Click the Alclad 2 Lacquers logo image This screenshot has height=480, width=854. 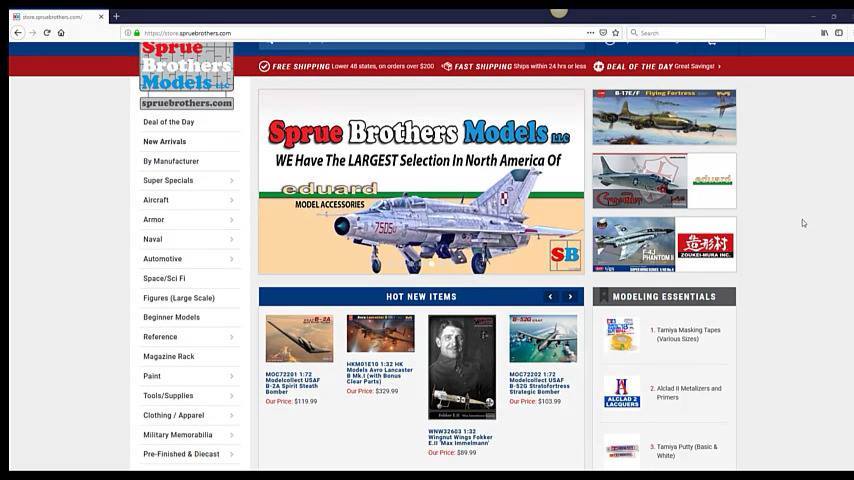click(621, 393)
